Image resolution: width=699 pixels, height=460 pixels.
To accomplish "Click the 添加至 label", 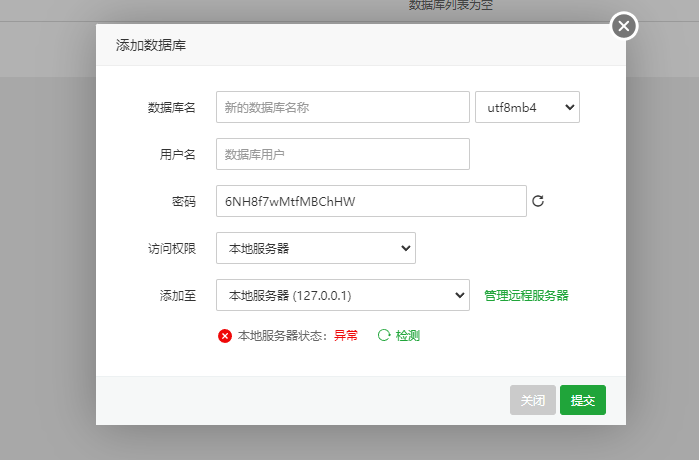I will tap(178, 296).
